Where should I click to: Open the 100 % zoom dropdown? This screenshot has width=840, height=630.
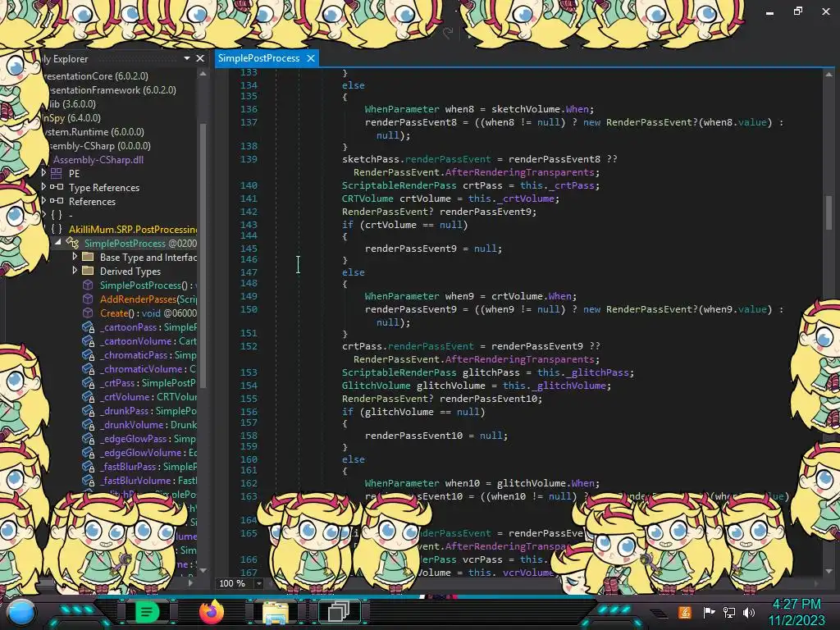(258, 583)
